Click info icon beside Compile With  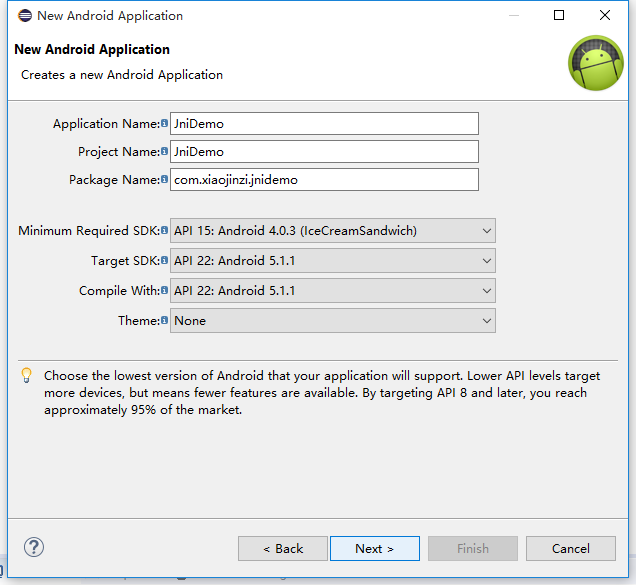[x=164, y=290]
